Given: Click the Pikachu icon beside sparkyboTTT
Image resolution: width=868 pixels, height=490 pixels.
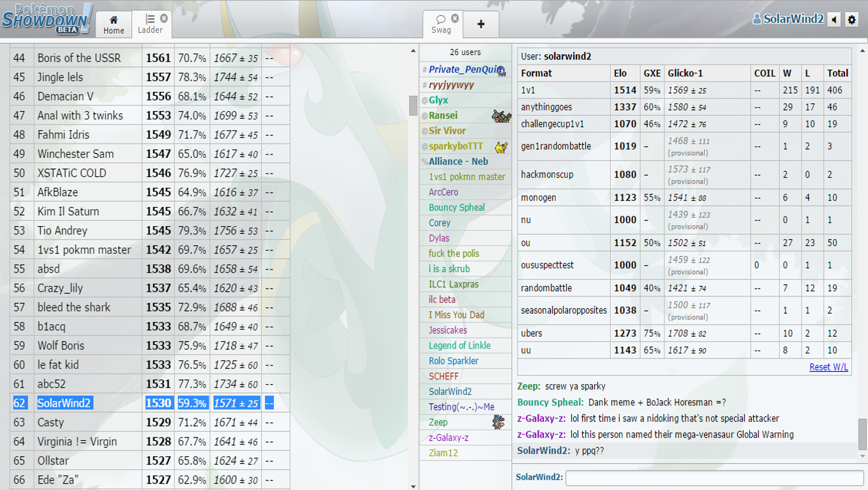Looking at the screenshot, I should point(501,147).
